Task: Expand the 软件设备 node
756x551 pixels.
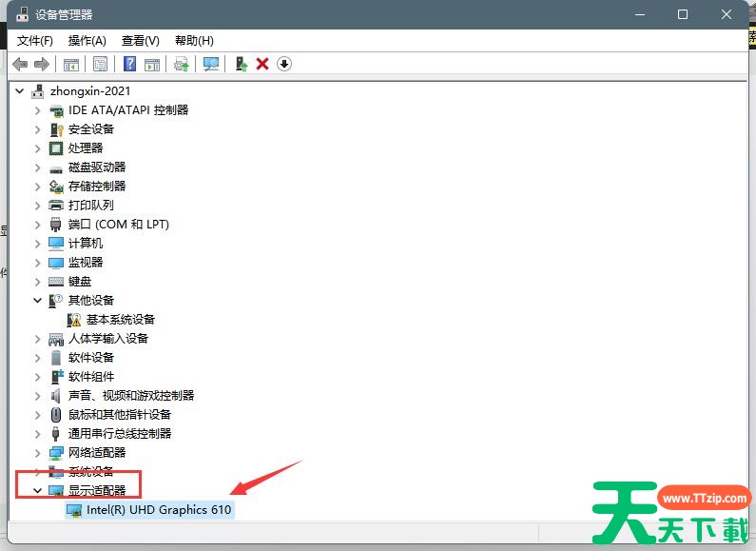Action: (38, 358)
